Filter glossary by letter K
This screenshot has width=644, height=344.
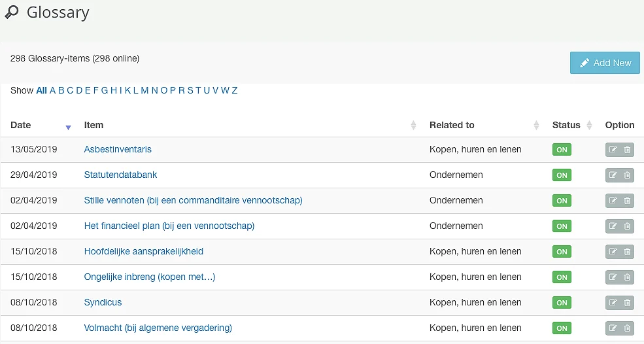[x=127, y=90]
